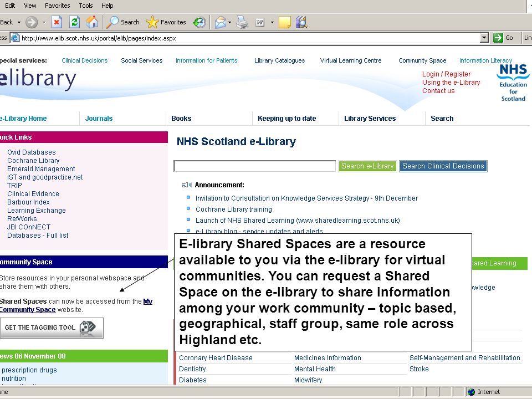The image size is (532, 399).
Task: Switch to the Journals tab
Action: (99, 119)
